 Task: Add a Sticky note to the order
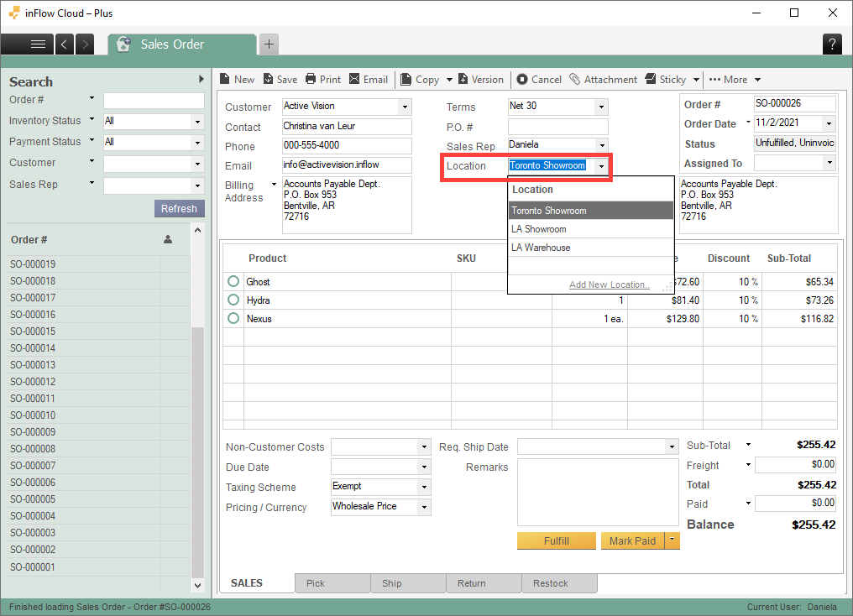tap(667, 79)
